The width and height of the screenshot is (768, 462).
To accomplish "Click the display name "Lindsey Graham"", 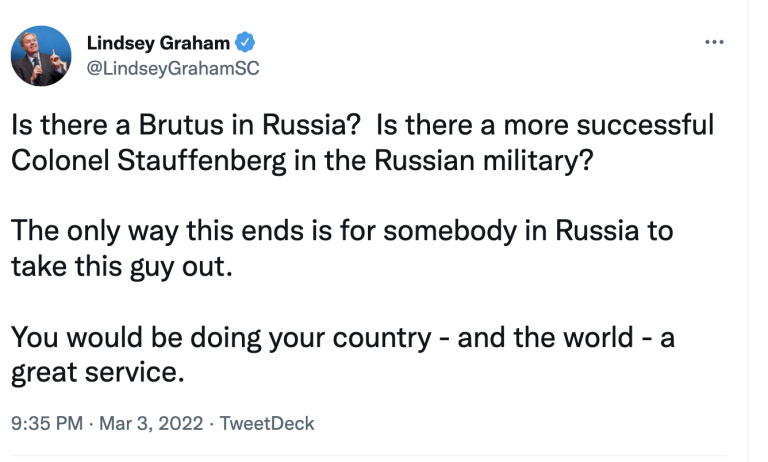I will coord(159,42).
